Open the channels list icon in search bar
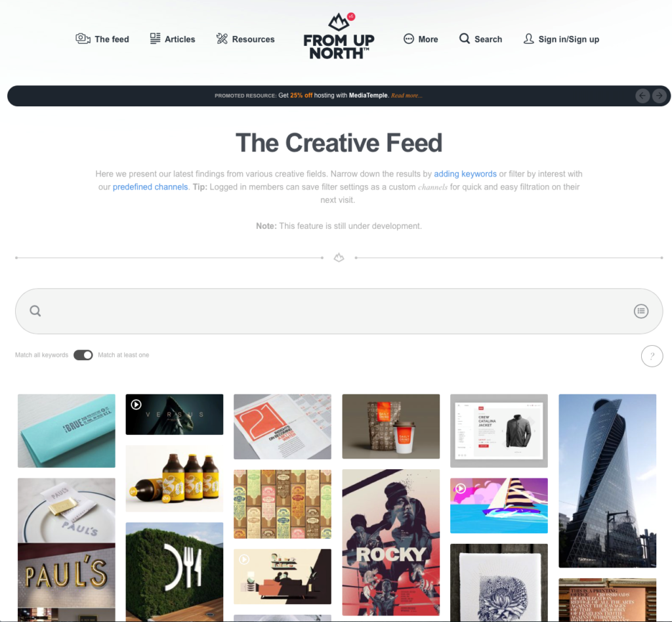The width and height of the screenshot is (672, 622). coord(641,311)
